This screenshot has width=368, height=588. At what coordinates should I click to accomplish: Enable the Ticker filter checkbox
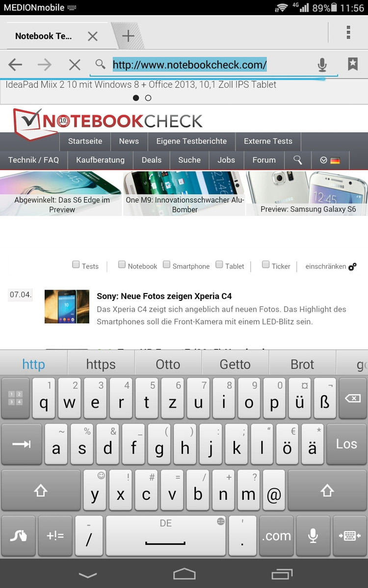click(265, 265)
